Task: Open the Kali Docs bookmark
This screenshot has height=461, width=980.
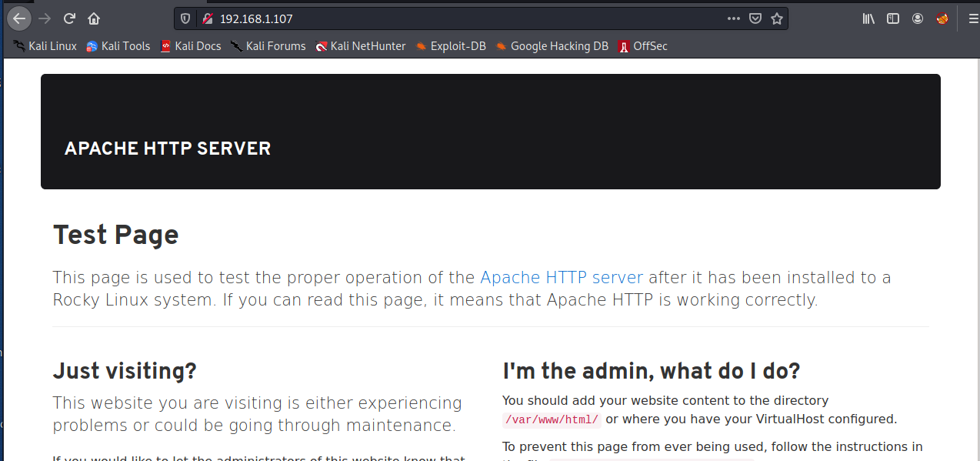Action: [191, 46]
